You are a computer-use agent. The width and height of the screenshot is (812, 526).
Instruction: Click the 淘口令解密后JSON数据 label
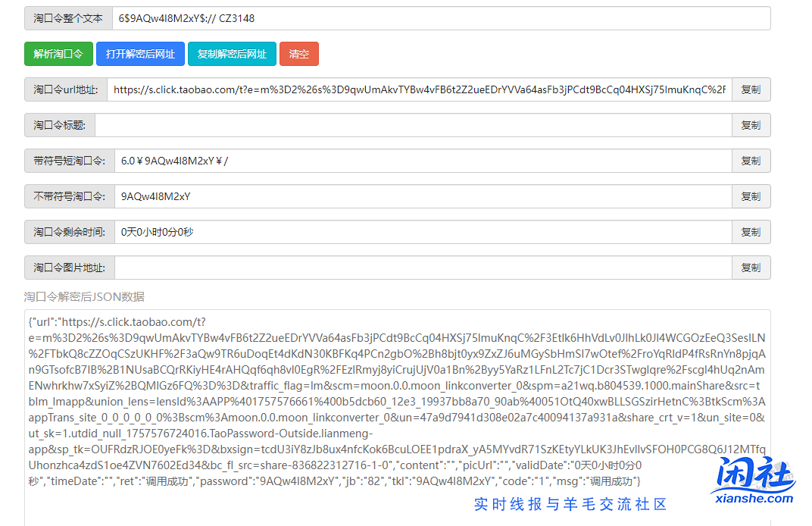(84, 296)
